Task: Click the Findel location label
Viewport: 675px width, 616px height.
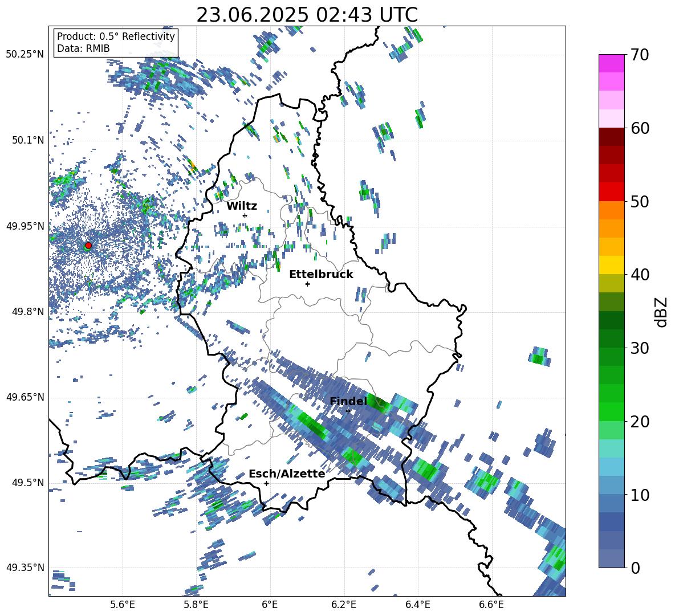Action: coord(348,401)
